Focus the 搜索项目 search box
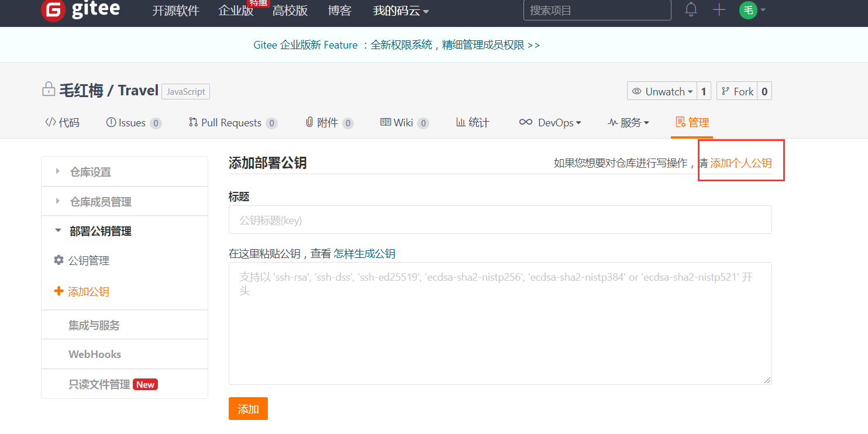This screenshot has width=868, height=434. [597, 10]
